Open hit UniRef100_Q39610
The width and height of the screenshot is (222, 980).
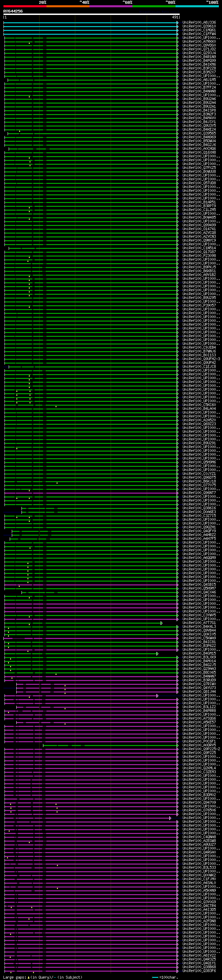(x=199, y=26)
